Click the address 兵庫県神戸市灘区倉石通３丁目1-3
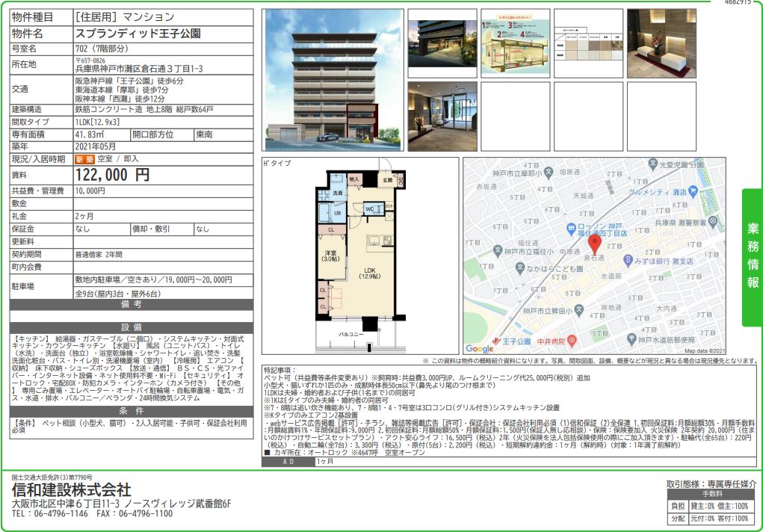This screenshot has width=763, height=532. click(x=139, y=69)
